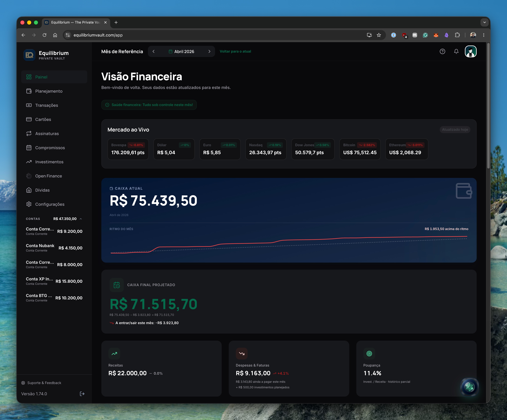Click the Euro market card
507x420 pixels.
(220, 149)
